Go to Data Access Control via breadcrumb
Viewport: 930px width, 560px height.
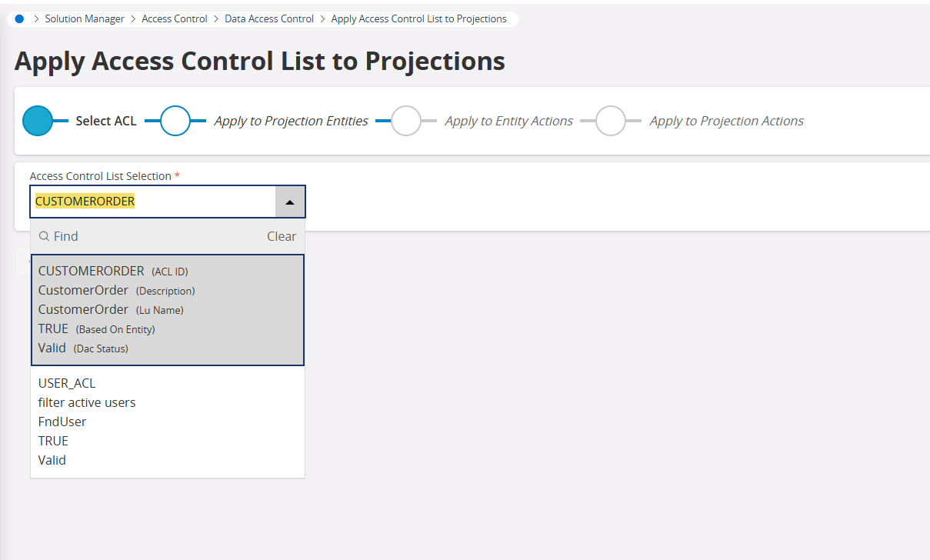click(x=268, y=18)
